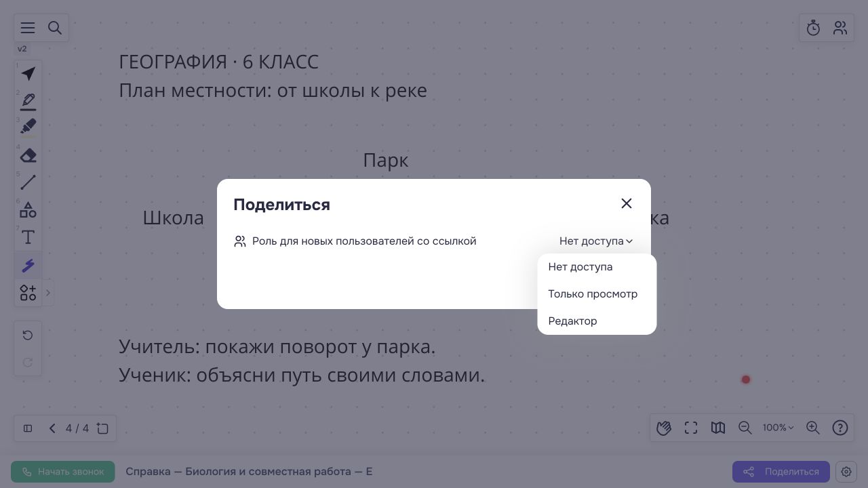Select the line tool

tap(28, 182)
